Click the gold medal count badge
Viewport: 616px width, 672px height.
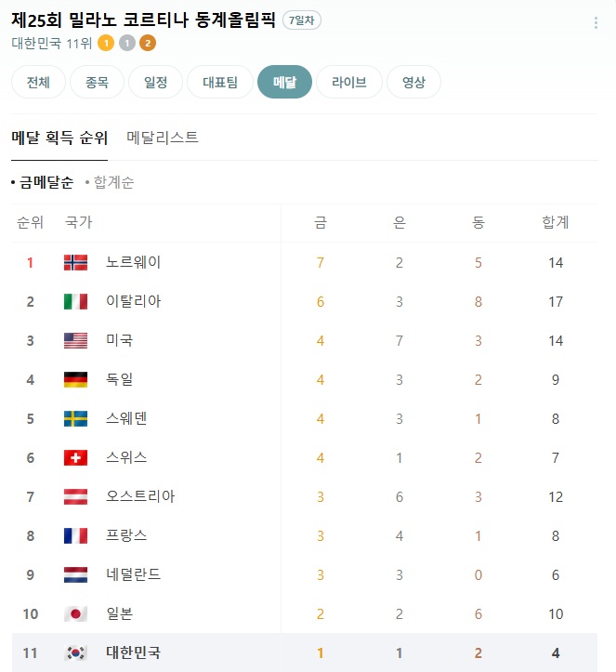106,43
